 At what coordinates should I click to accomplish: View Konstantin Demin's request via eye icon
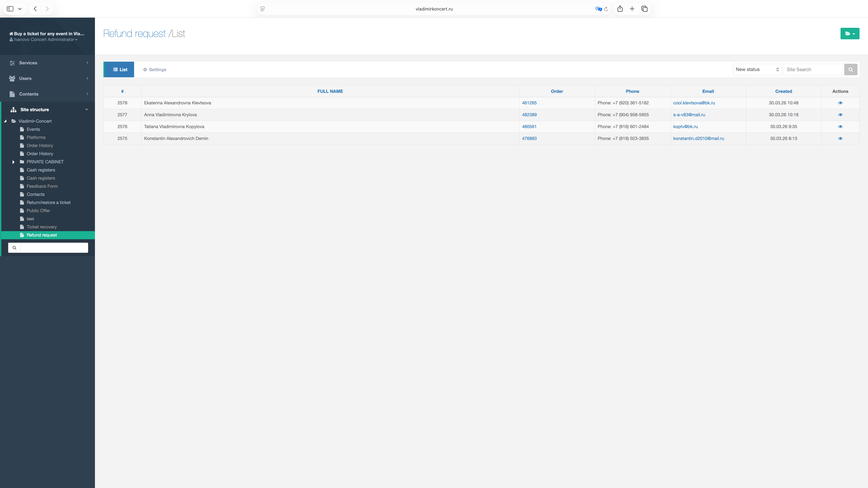(x=840, y=138)
